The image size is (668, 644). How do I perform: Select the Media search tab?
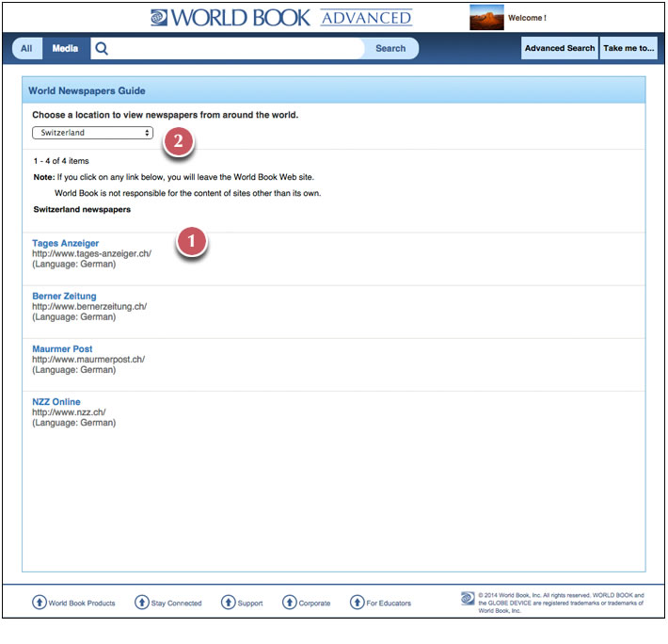pyautogui.click(x=65, y=48)
